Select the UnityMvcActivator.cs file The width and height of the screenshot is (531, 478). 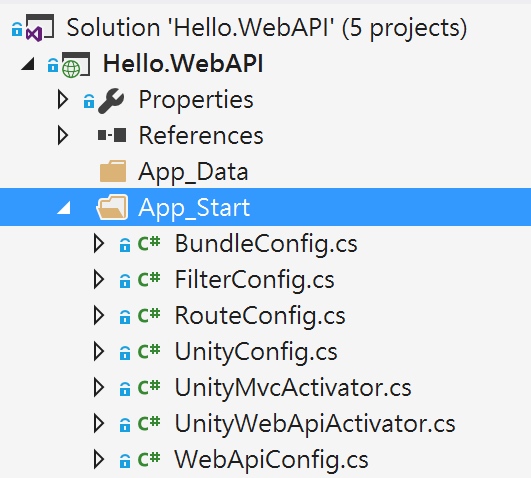tap(293, 388)
